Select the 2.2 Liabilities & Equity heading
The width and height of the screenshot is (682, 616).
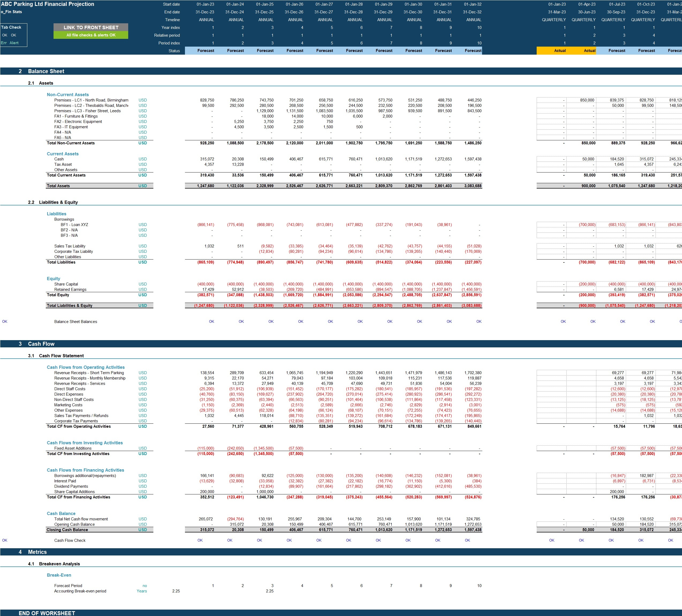(x=53, y=202)
